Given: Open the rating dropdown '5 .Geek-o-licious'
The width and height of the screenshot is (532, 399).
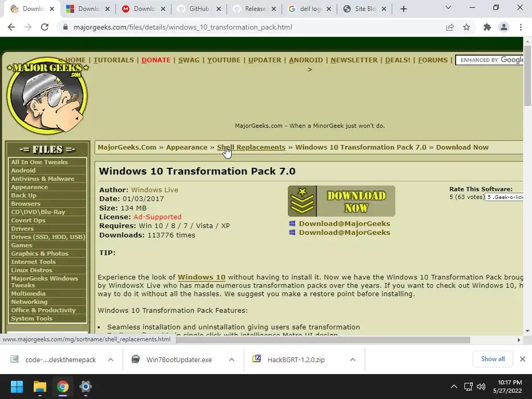Looking at the screenshot, I should pyautogui.click(x=504, y=197).
